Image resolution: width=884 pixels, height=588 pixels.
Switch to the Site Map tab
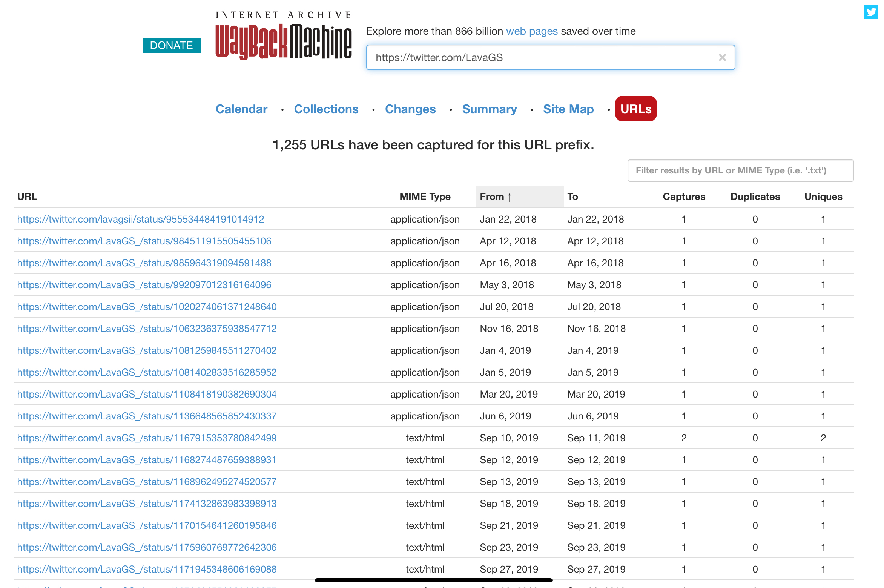pyautogui.click(x=568, y=109)
